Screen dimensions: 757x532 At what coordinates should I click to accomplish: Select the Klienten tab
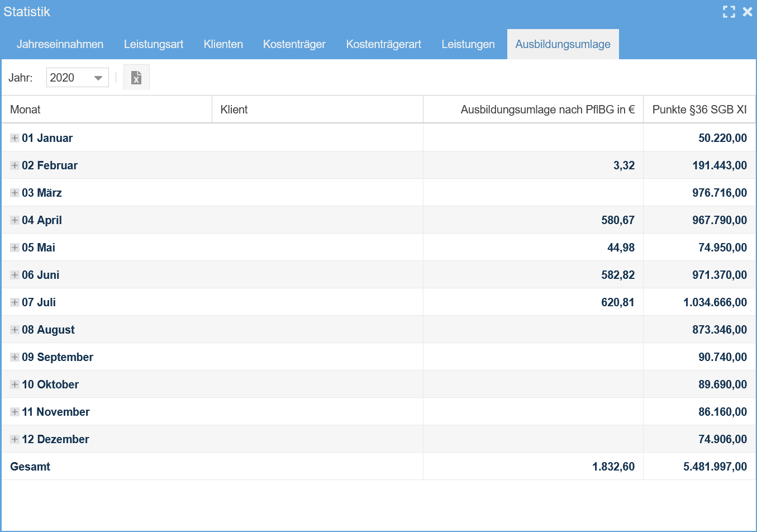coord(223,44)
